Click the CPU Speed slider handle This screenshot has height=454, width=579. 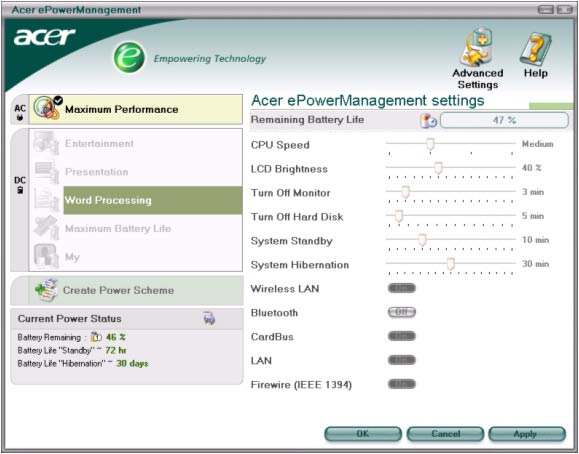point(430,144)
